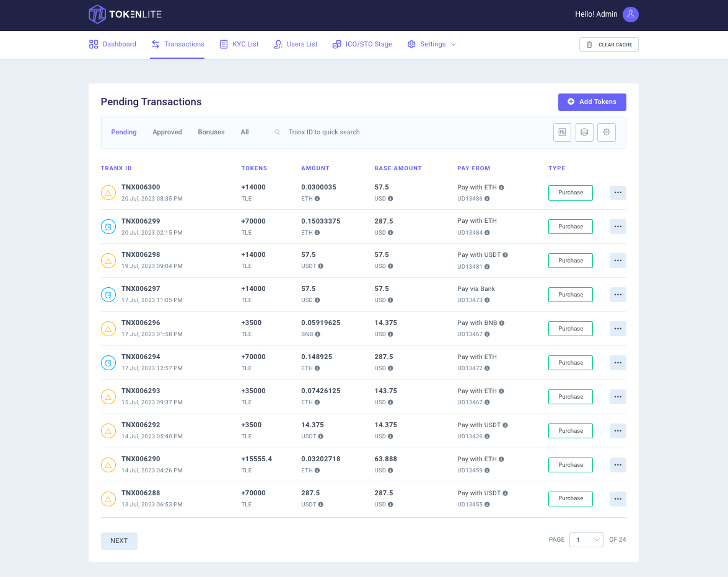728x577 pixels.
Task: Go to the KYC List page
Action: point(239,44)
